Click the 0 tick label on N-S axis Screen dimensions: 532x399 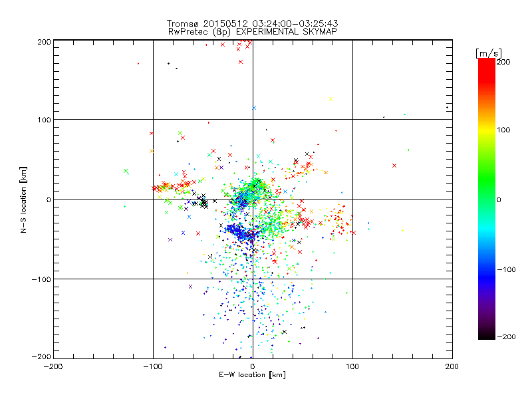click(x=49, y=199)
